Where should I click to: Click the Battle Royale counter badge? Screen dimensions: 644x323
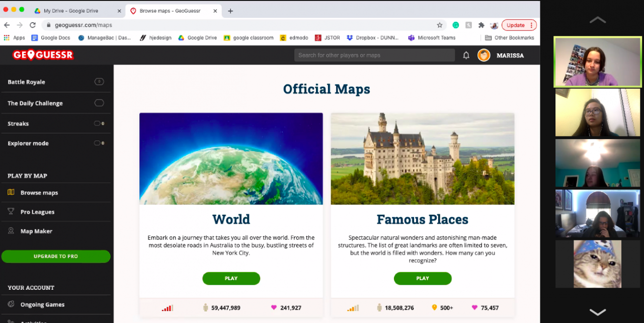(99, 82)
